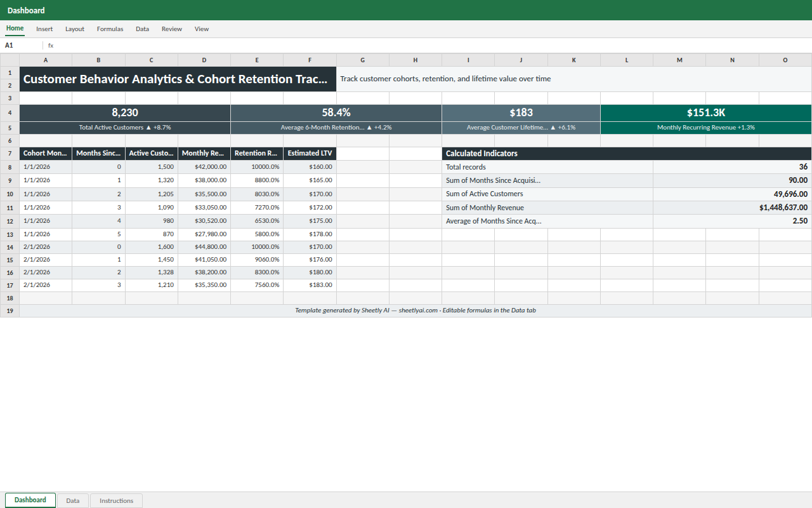Click the 'Retention R...' header cell
This screenshot has width=812, height=508.
(257, 154)
